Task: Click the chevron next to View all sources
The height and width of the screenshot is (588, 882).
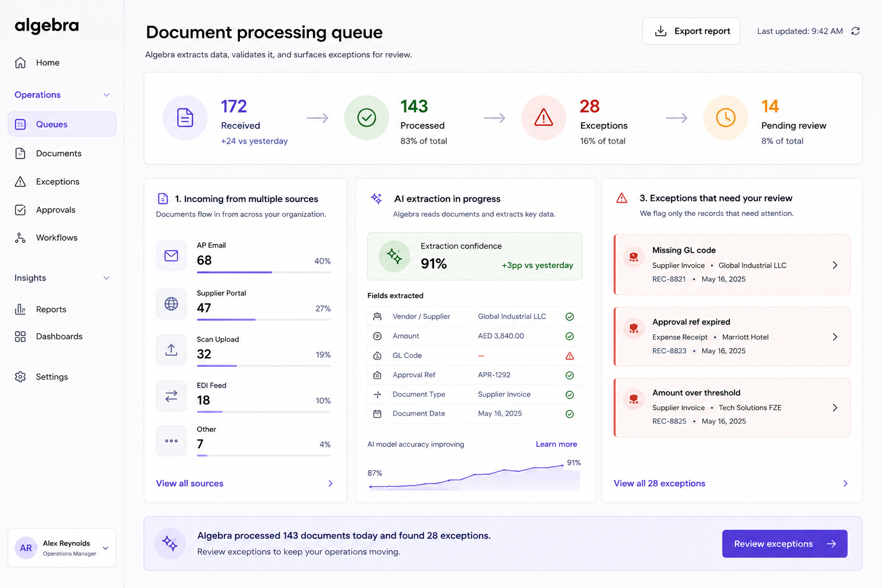Action: point(330,483)
